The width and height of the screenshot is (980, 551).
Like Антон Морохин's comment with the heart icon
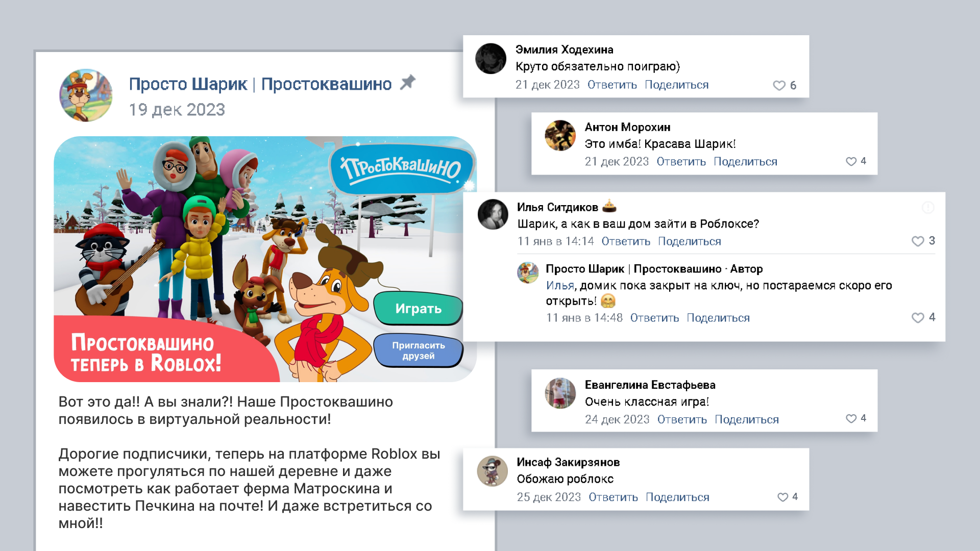[851, 162]
